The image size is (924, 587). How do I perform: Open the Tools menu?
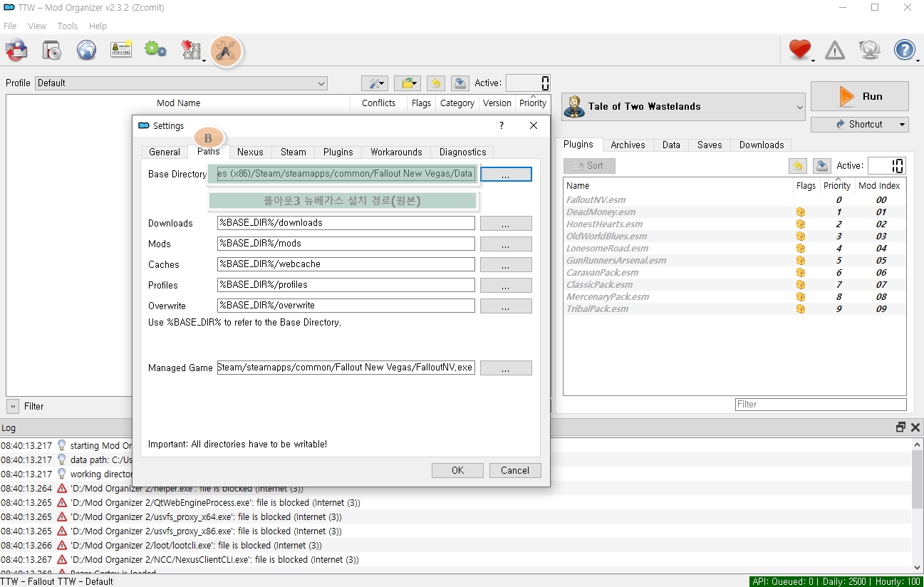point(68,26)
